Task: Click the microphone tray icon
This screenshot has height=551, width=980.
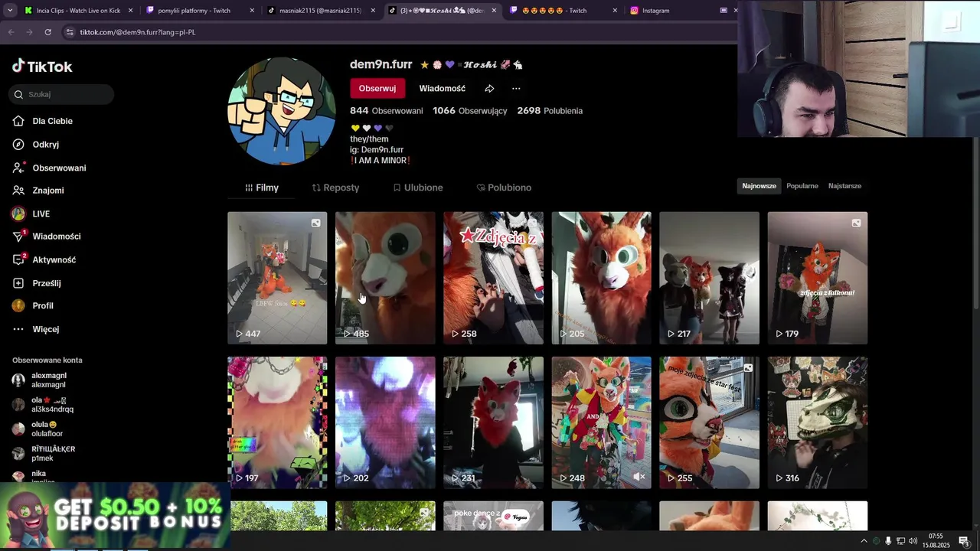Action: 888,541
